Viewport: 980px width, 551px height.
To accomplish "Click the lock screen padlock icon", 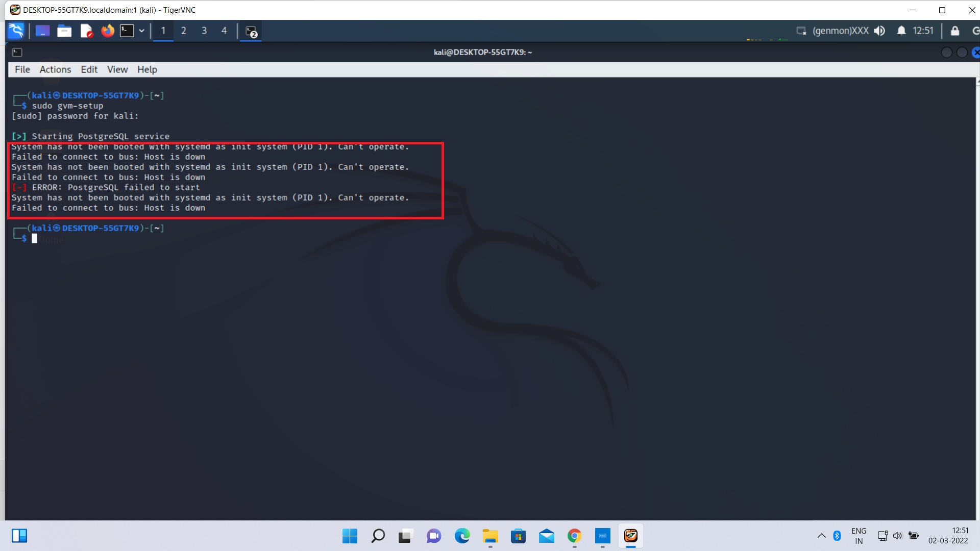I will point(954,31).
